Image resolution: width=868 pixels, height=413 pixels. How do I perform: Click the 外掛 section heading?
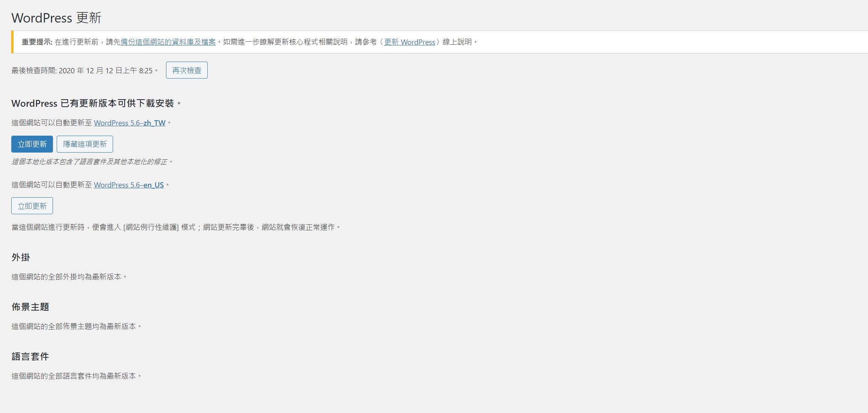click(21, 257)
